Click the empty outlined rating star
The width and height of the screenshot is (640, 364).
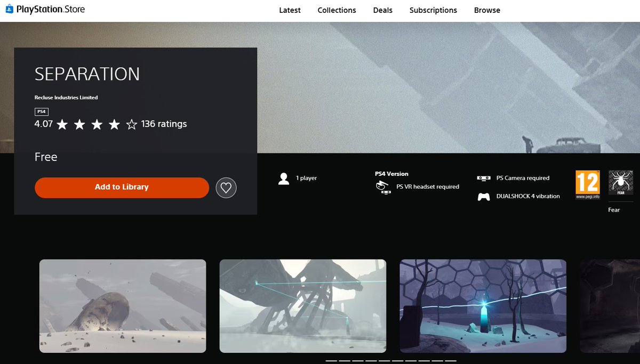(x=132, y=125)
